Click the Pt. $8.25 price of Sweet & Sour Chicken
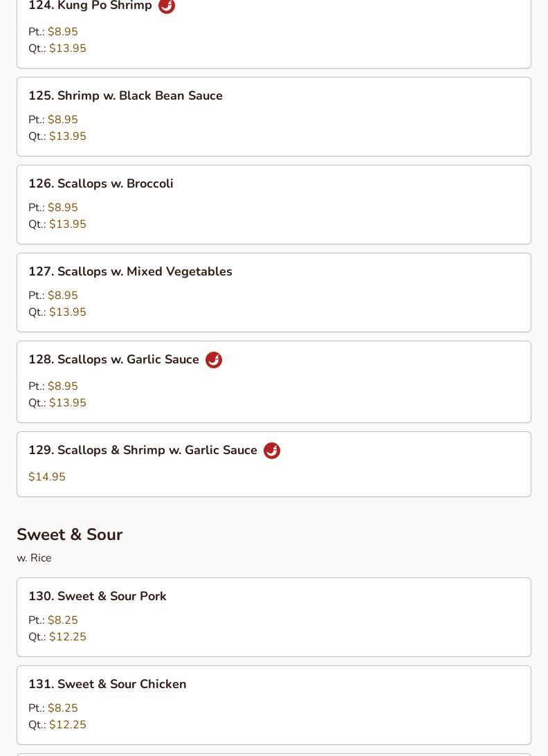 tap(53, 708)
